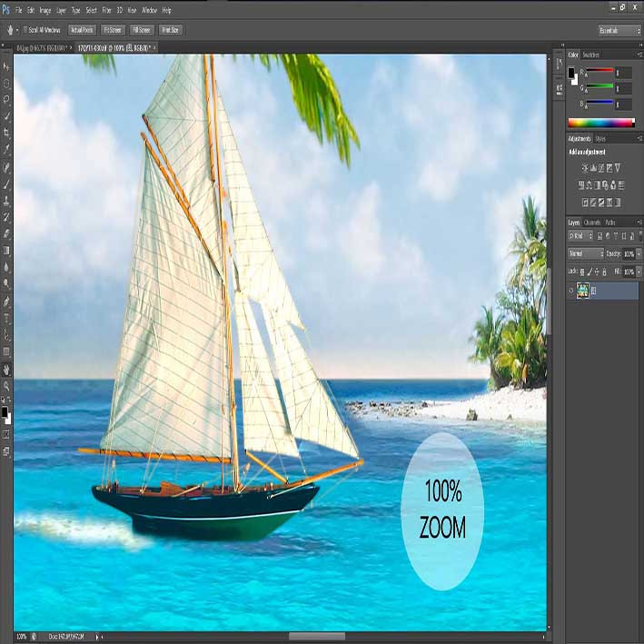Click the layer thumbnail in Layers panel
The width and height of the screenshot is (644, 644).
tap(582, 291)
